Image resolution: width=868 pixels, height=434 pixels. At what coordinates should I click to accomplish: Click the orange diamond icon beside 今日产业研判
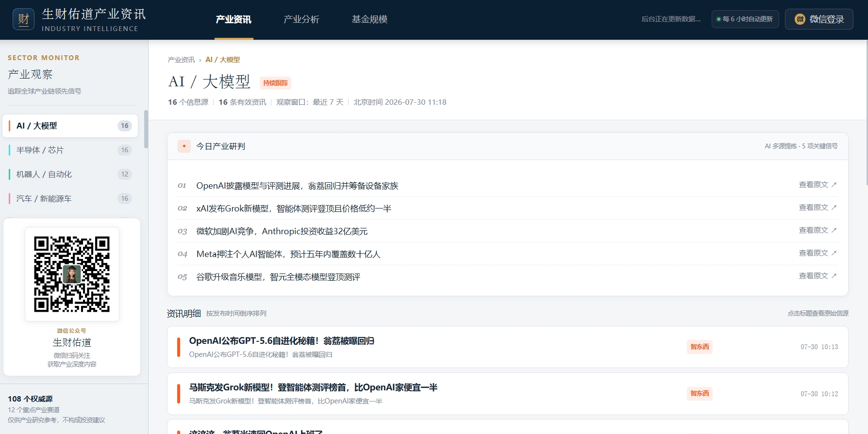184,146
